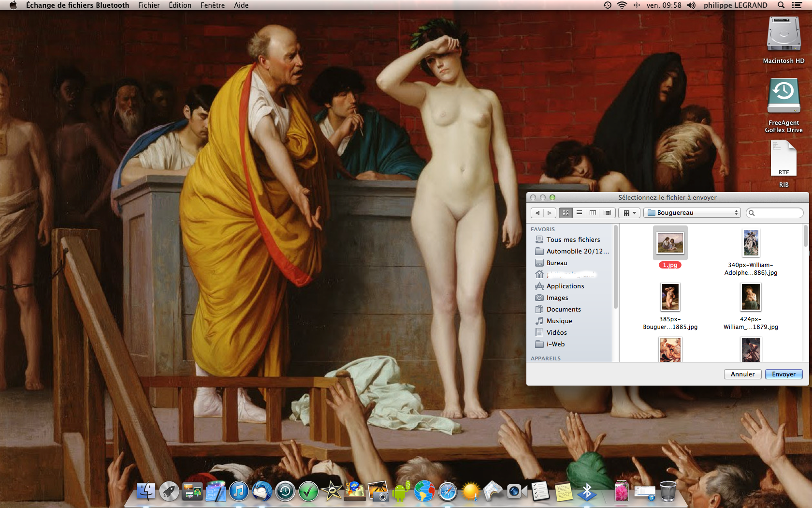The height and width of the screenshot is (508, 812).
Task: Open philippe LEGRAND user menu
Action: (735, 5)
